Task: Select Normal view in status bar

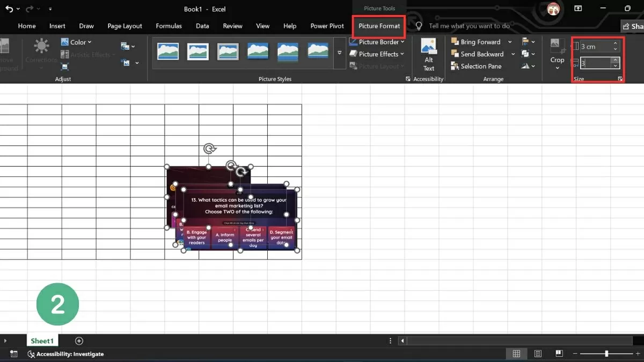Action: (x=516, y=354)
